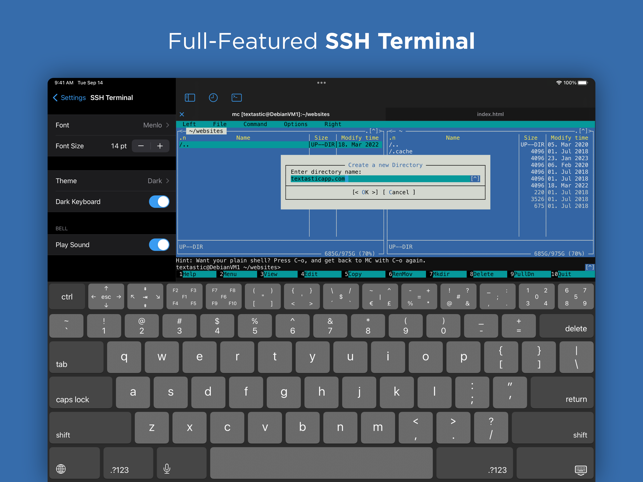643x482 pixels.
Task: Toggle the caps lock key
Action: pos(81,392)
